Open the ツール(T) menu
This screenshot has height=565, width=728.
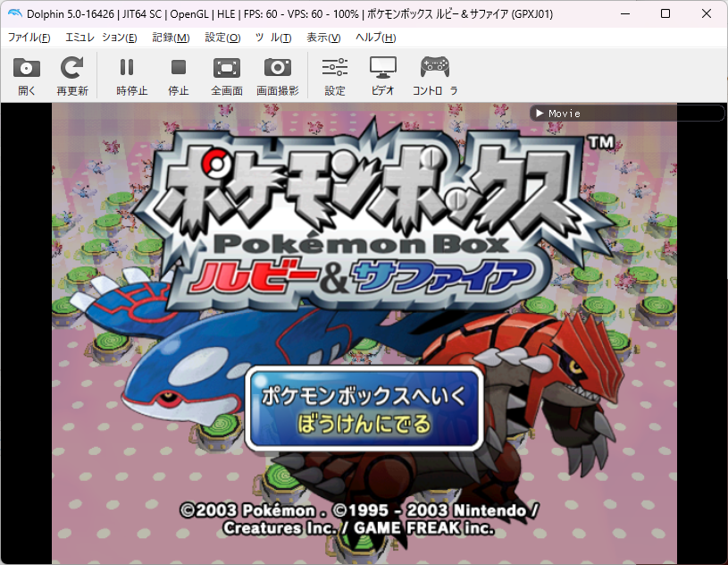273,38
